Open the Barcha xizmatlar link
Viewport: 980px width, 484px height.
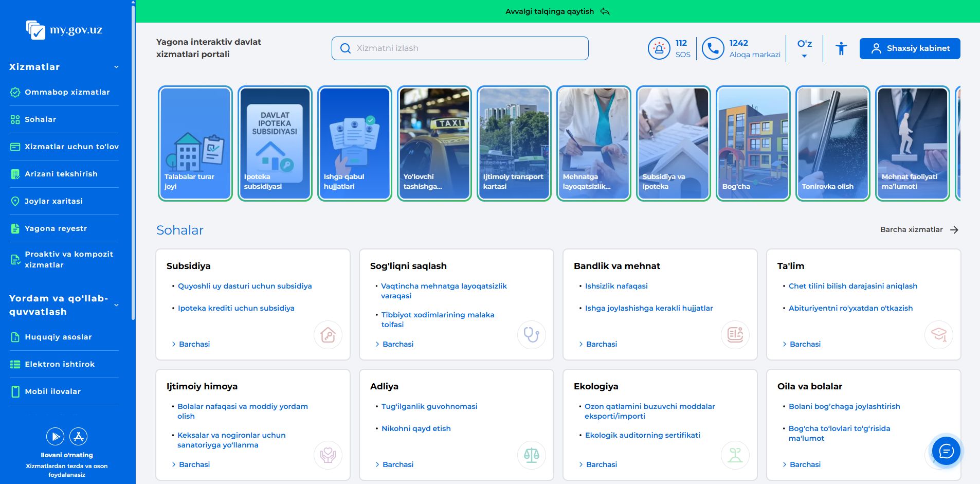(919, 230)
